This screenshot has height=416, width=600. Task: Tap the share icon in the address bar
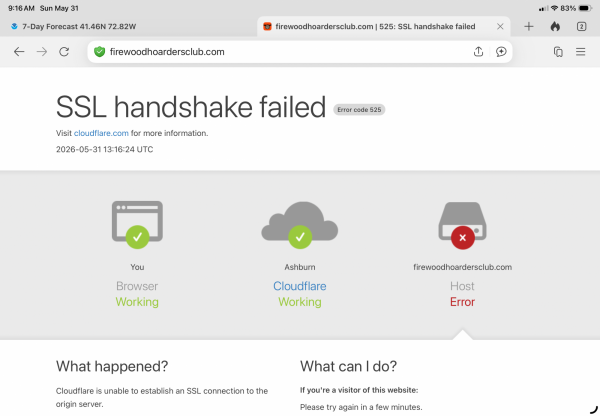click(x=478, y=52)
